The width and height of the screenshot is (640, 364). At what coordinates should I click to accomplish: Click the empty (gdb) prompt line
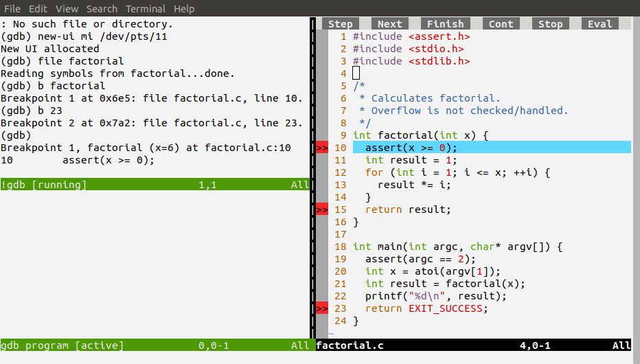[16, 135]
